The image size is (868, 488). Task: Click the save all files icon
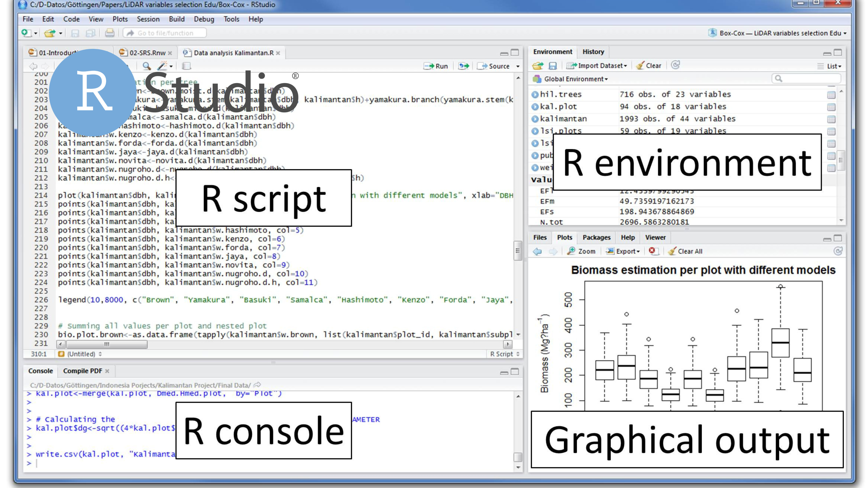click(90, 33)
